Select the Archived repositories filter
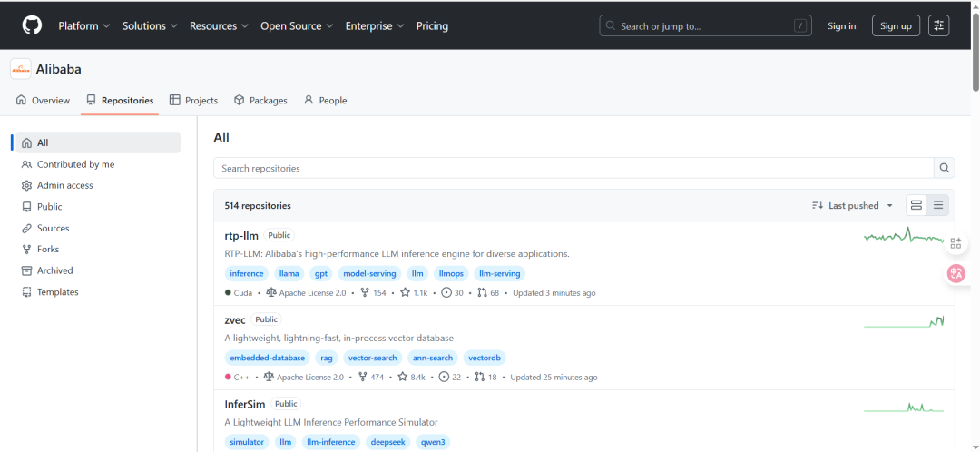 pyautogui.click(x=54, y=270)
